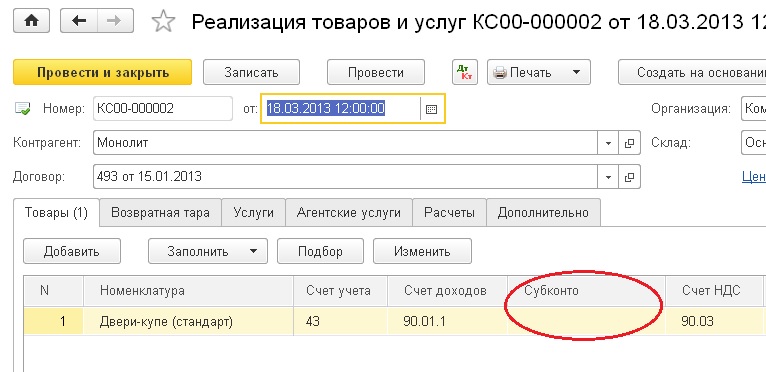The height and width of the screenshot is (372, 766).
Task: Click Провести и закрыть button
Action: click(103, 72)
